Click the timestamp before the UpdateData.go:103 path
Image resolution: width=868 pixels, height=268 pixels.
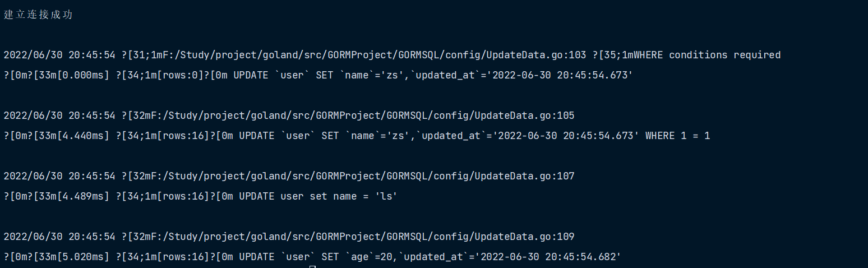[x=59, y=55]
